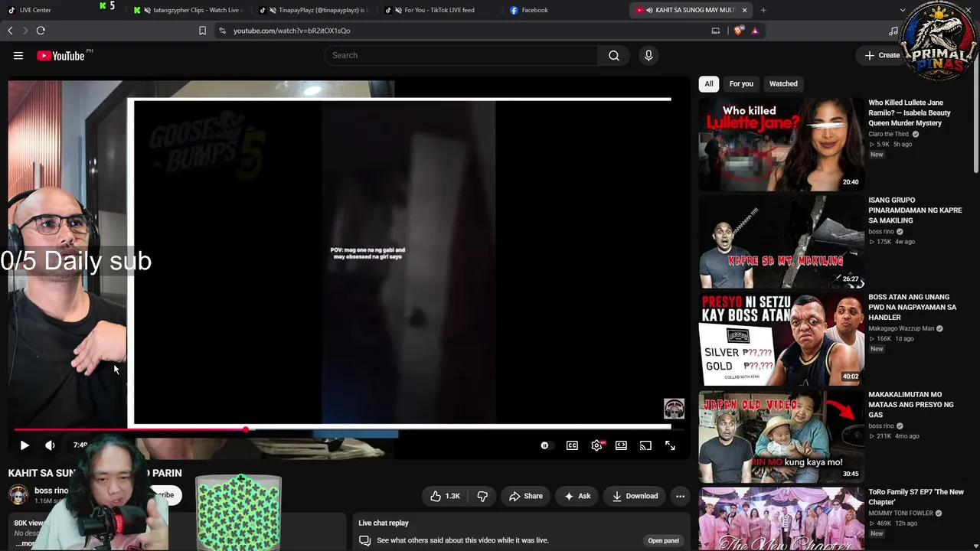Select the 'Watched' filter chip

pos(783,83)
